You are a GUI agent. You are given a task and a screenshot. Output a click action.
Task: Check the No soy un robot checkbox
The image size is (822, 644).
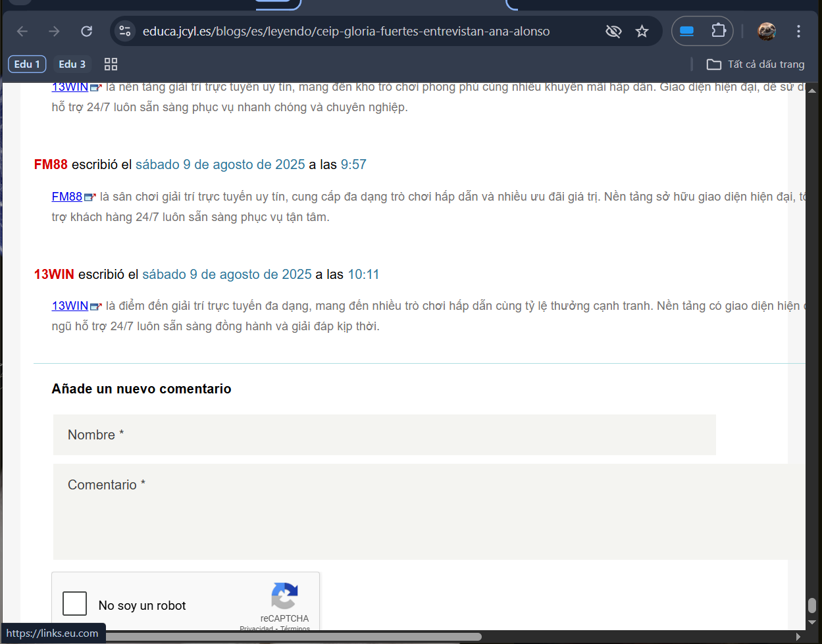point(74,604)
